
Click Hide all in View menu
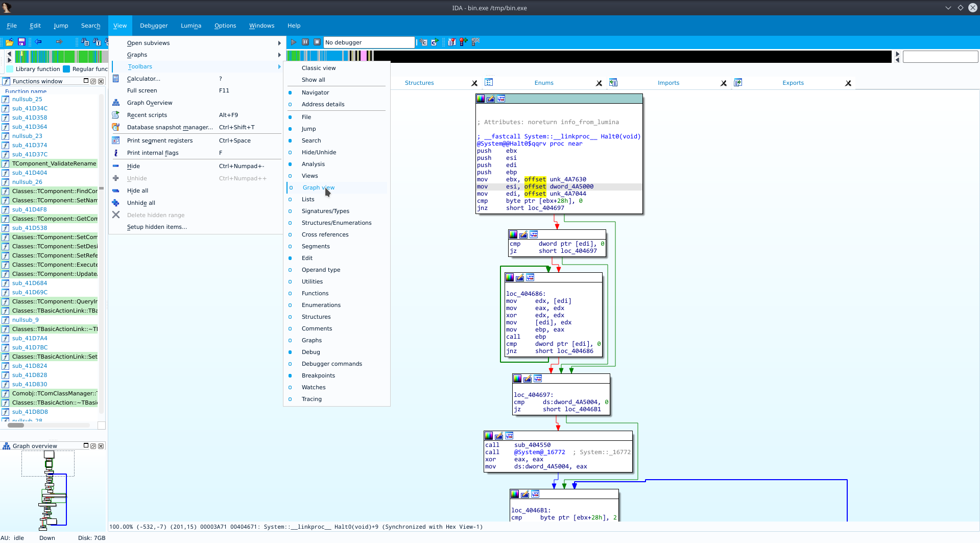click(197, 191)
